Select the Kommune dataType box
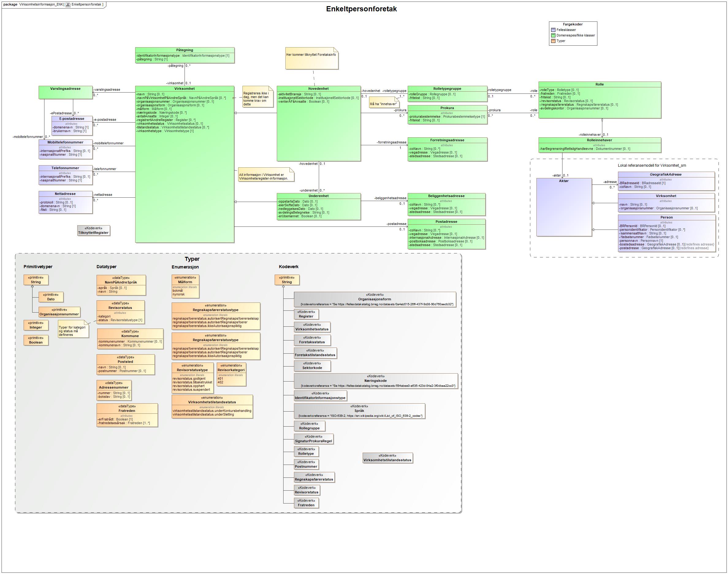This screenshot has height=574, width=728. pyautogui.click(x=130, y=339)
